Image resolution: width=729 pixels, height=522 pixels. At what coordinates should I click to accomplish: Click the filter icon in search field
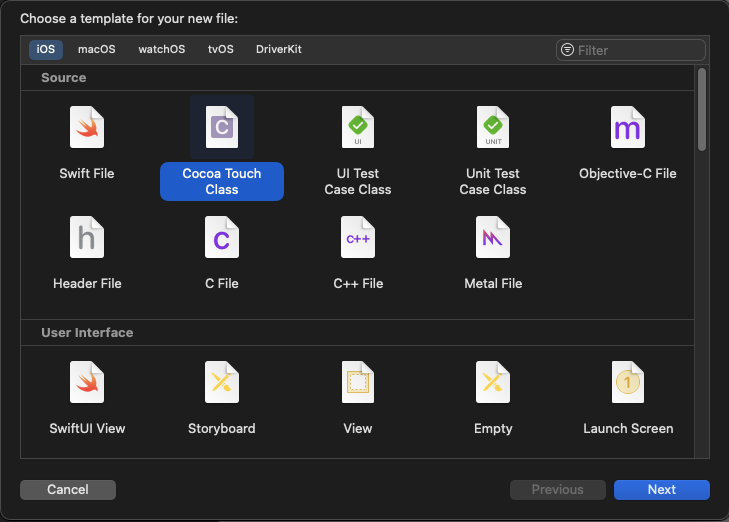pyautogui.click(x=567, y=50)
